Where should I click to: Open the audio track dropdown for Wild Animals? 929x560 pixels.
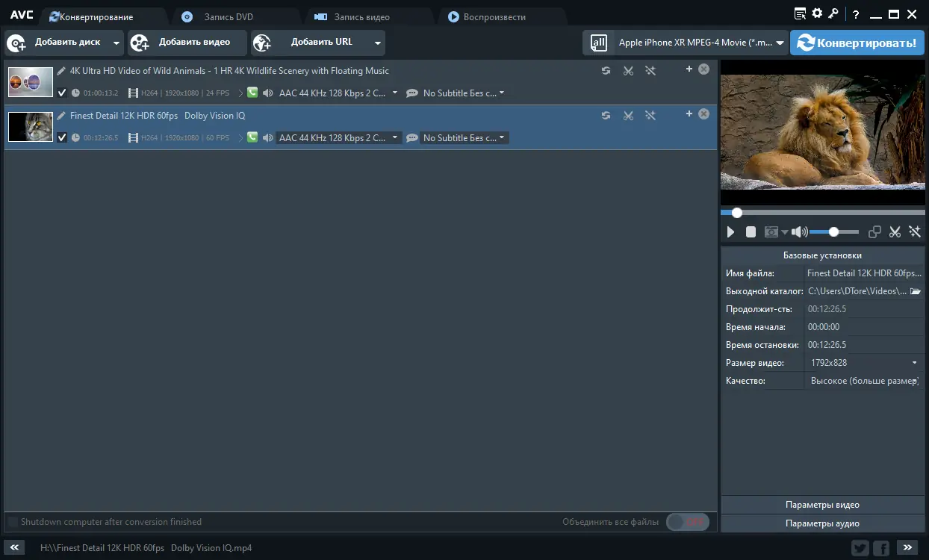[338, 93]
